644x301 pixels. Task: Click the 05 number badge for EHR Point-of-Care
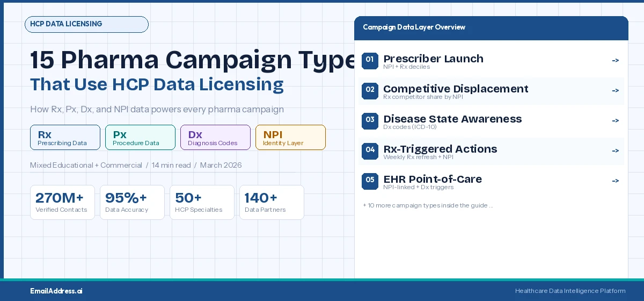[x=370, y=181]
